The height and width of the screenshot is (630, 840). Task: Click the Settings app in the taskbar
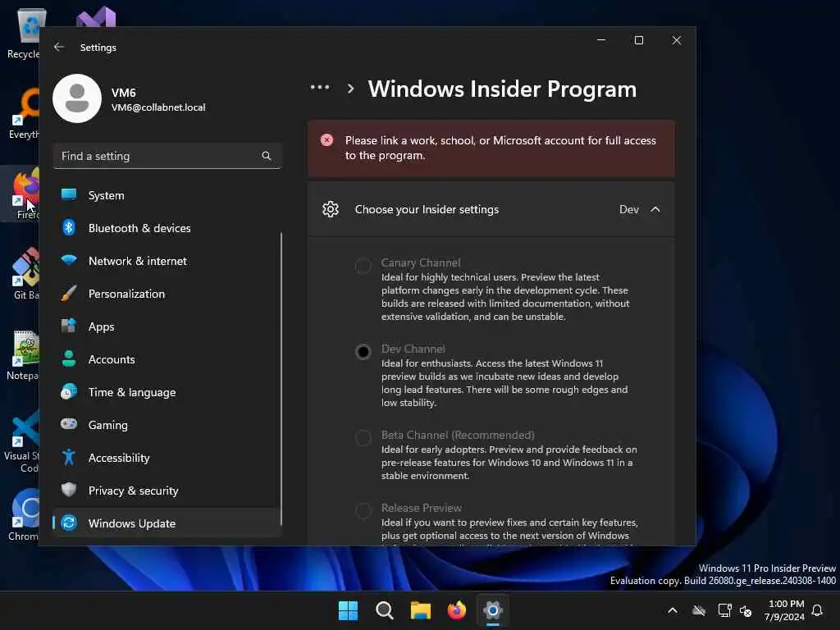coord(493,610)
